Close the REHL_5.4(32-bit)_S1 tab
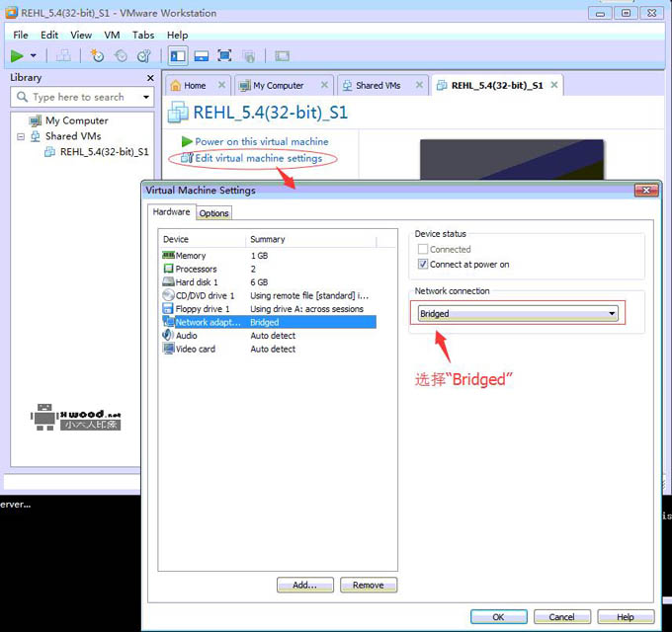 click(554, 85)
